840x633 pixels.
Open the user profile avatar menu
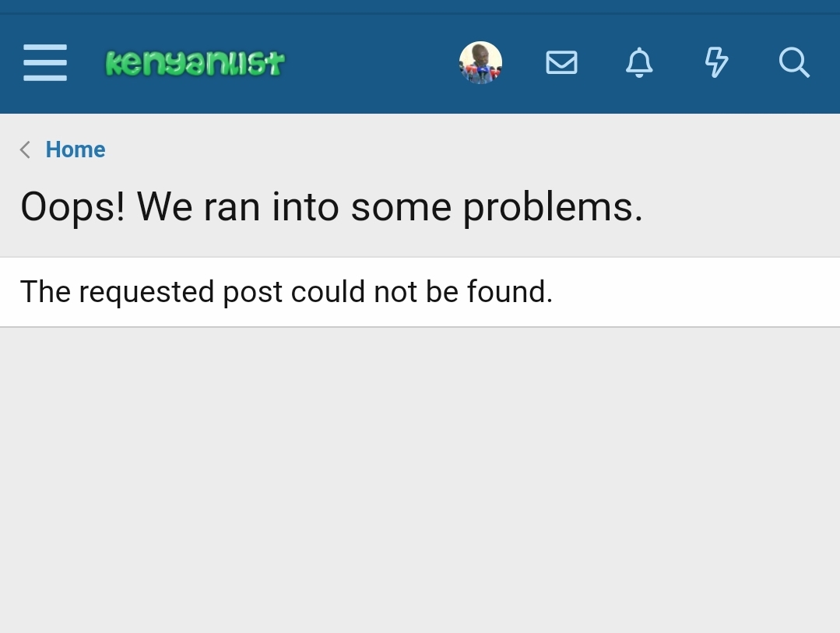click(x=480, y=62)
